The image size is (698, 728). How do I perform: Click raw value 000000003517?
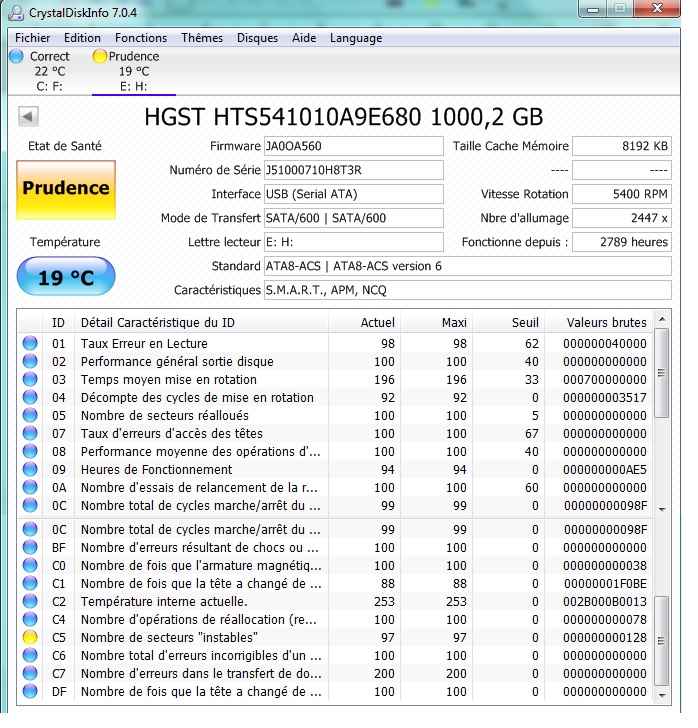click(605, 398)
